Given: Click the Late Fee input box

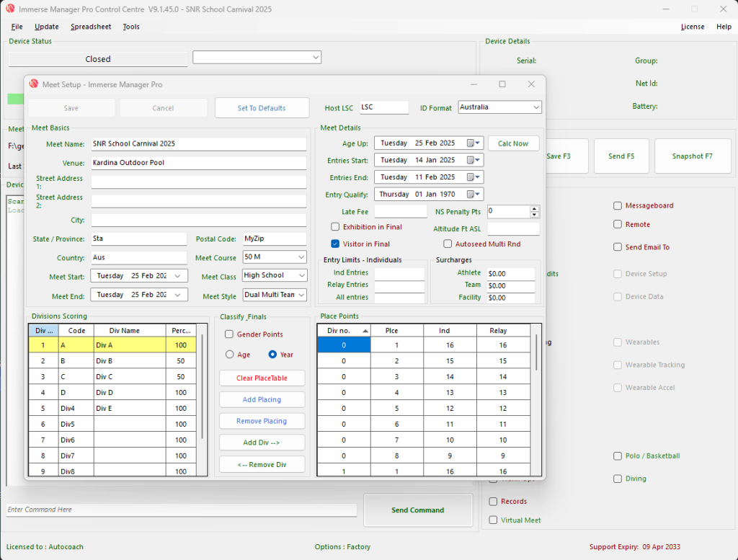Looking at the screenshot, I should 401,212.
